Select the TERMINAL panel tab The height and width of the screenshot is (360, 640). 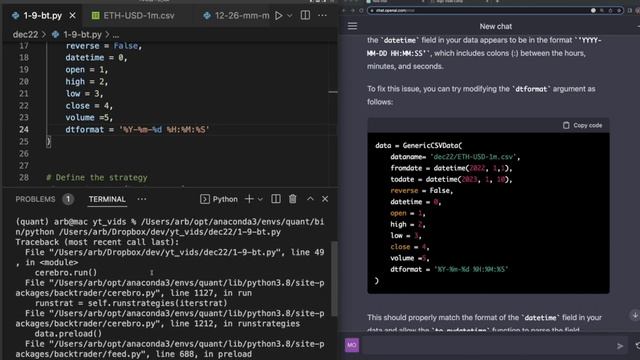pos(107,199)
